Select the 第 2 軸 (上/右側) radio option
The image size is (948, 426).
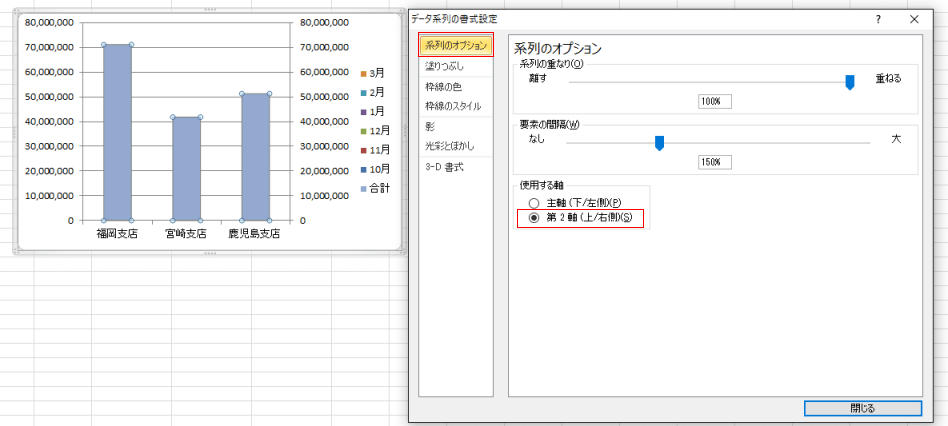533,218
